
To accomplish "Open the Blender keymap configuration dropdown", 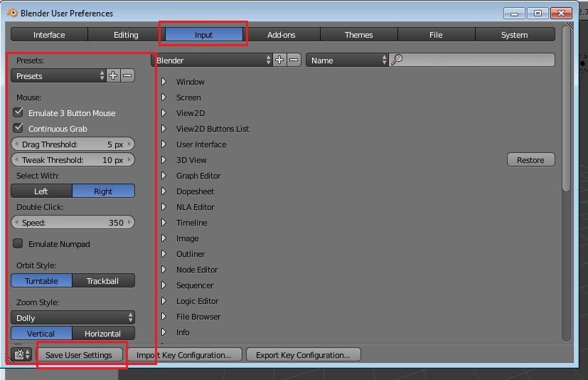I will (212, 60).
